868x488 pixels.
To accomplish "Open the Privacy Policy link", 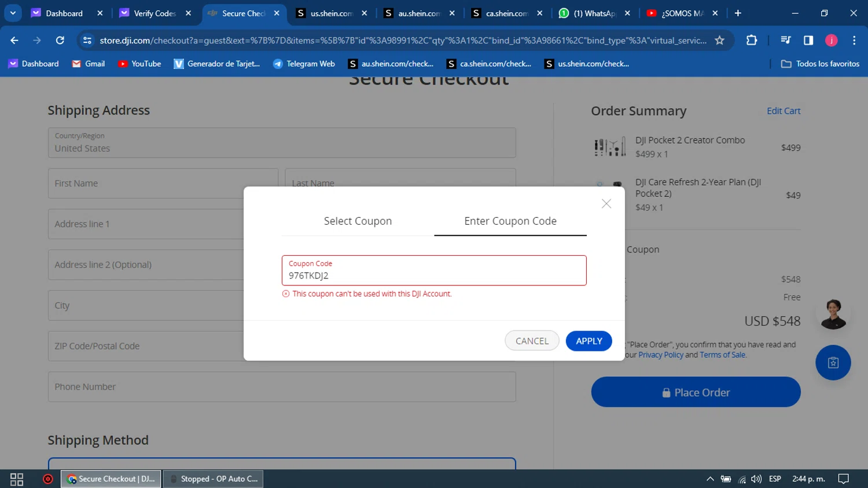I will (661, 355).
